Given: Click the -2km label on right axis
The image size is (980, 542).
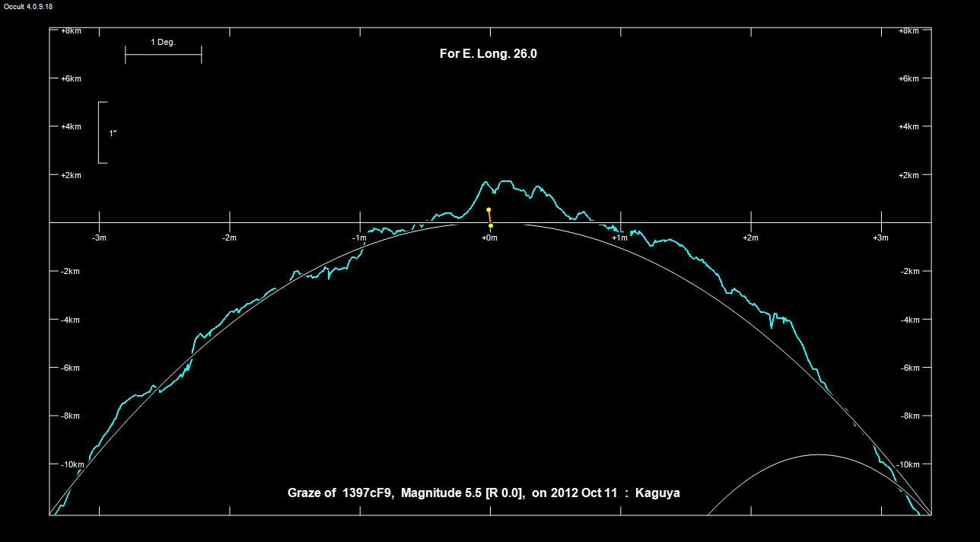Looking at the screenshot, I should click(909, 272).
